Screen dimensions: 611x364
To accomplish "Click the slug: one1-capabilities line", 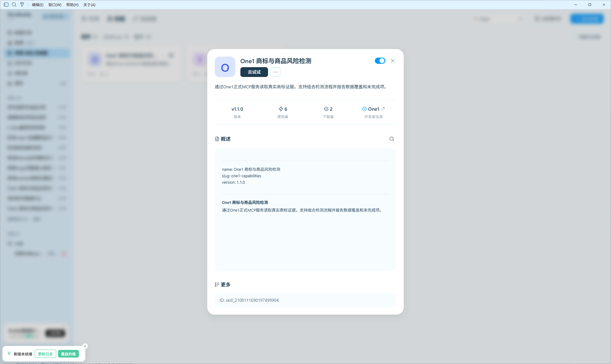I will pyautogui.click(x=242, y=176).
